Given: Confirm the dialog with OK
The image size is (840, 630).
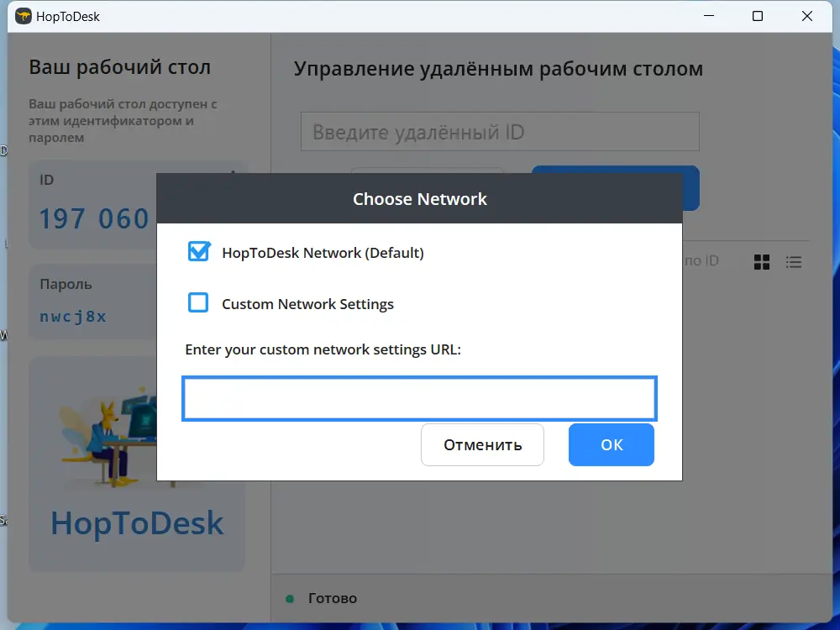Looking at the screenshot, I should click(x=612, y=444).
